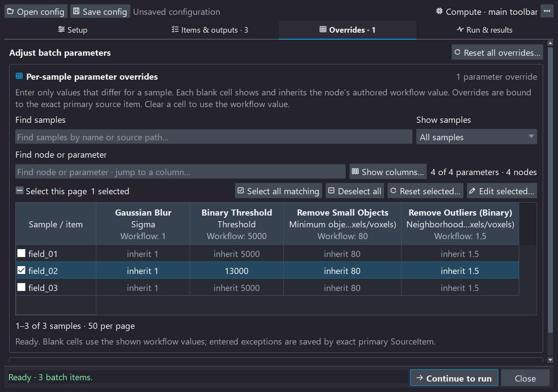Open the three-dots overflow menu button
558x392 pixels.
pos(547,11)
